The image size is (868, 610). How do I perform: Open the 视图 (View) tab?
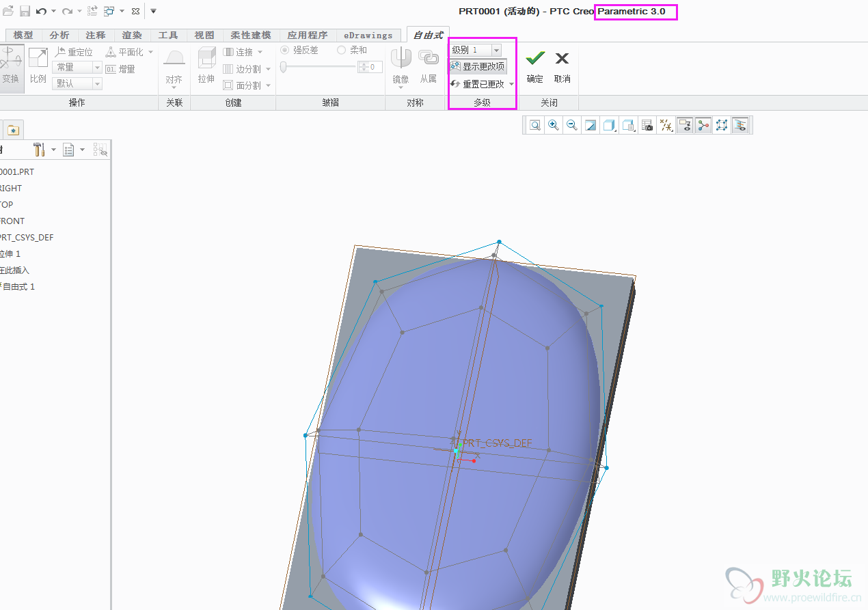pos(204,35)
